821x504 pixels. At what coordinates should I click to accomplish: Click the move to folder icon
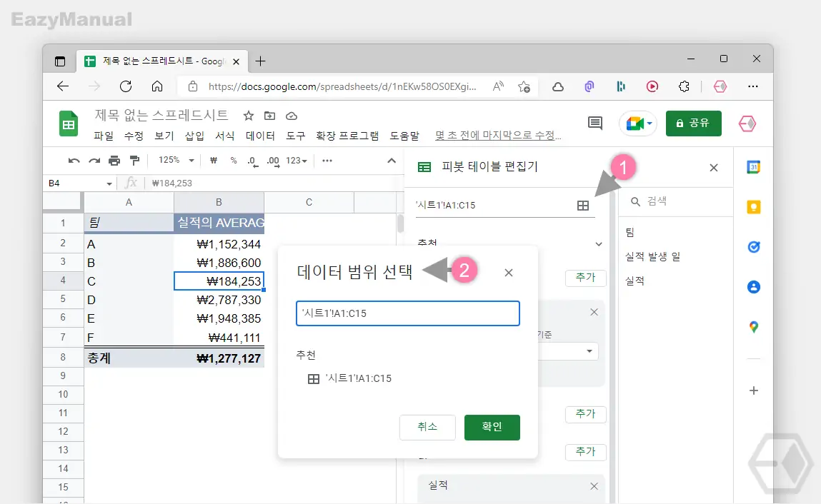pos(269,116)
